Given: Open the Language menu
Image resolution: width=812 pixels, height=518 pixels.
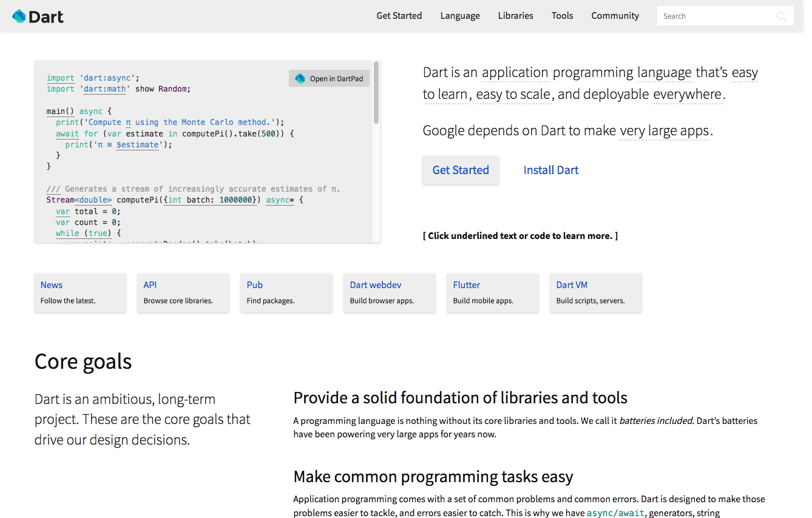Looking at the screenshot, I should pyautogui.click(x=460, y=16).
